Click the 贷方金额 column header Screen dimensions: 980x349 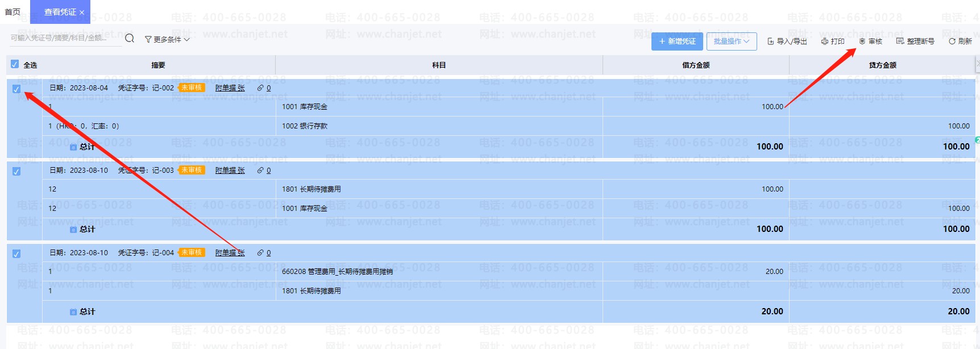point(882,65)
